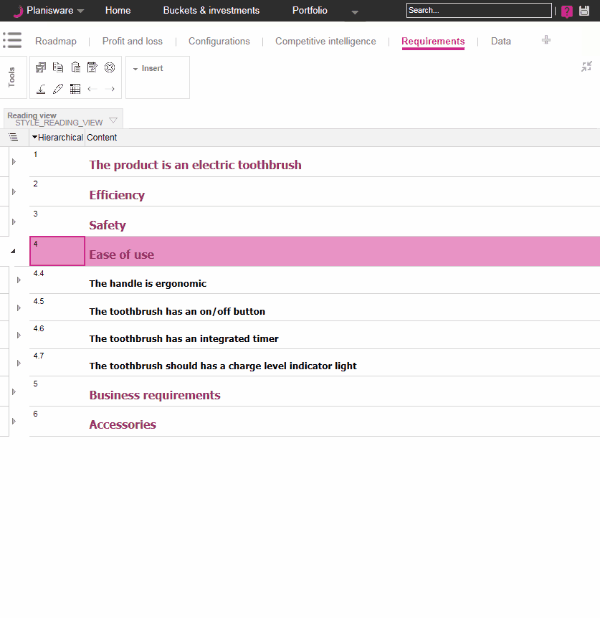Select the charge level indicator light requirement
Viewport: 600px width, 618px height.
[223, 366]
